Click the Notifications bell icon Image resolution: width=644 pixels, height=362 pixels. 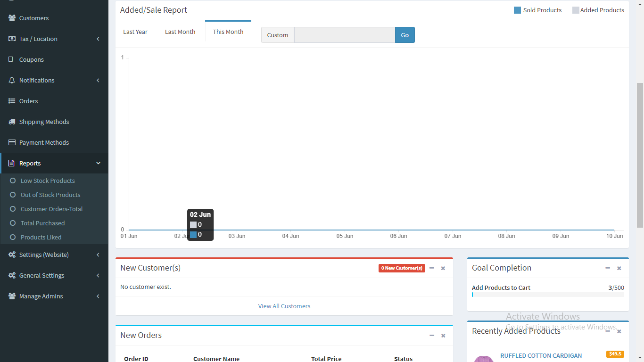coord(12,80)
